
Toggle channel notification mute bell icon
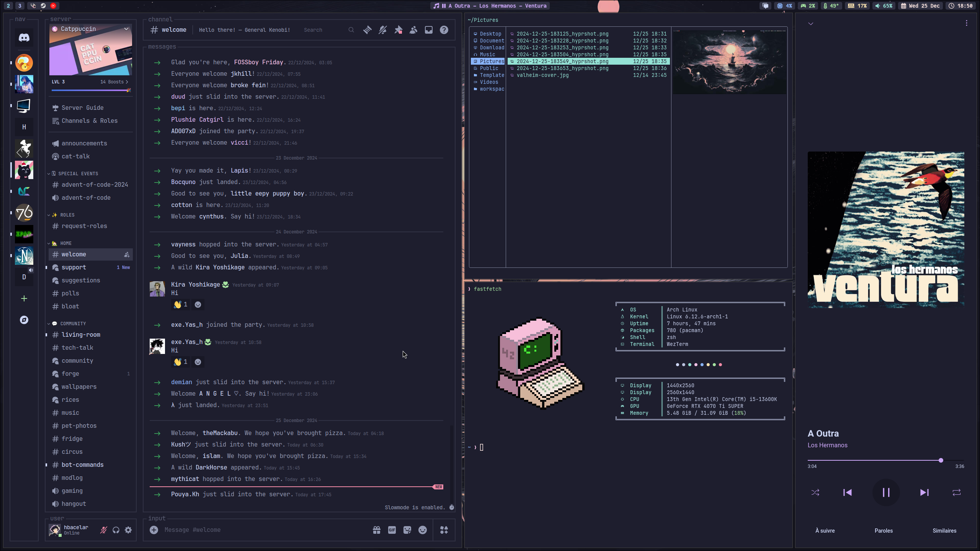(x=383, y=30)
